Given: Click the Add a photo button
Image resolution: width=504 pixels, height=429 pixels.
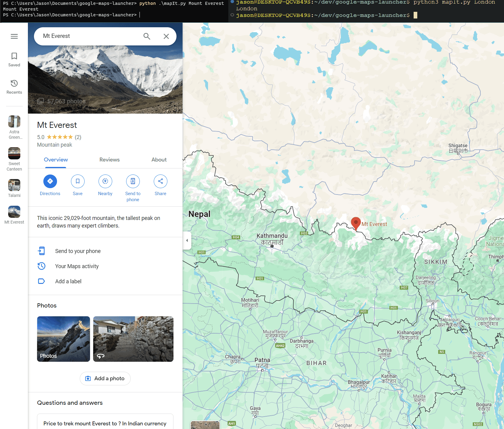Looking at the screenshot, I should 105,378.
